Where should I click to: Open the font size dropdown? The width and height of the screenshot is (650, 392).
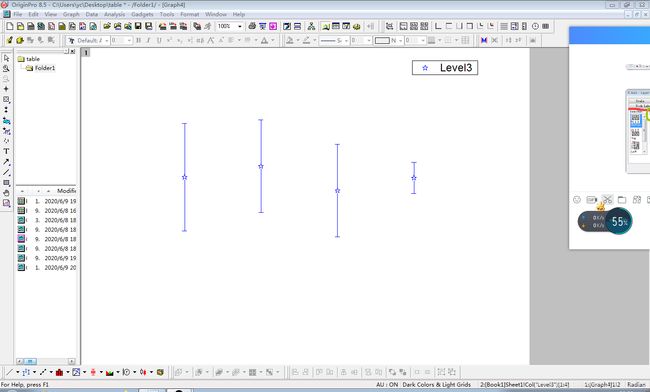point(129,40)
